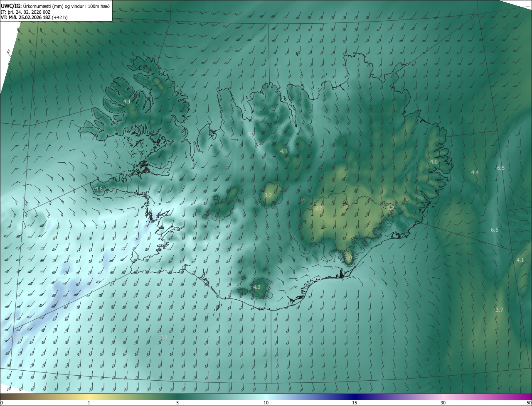Click colorbar tick label 50
Viewport: 532px width, 406px height.
coord(529,403)
